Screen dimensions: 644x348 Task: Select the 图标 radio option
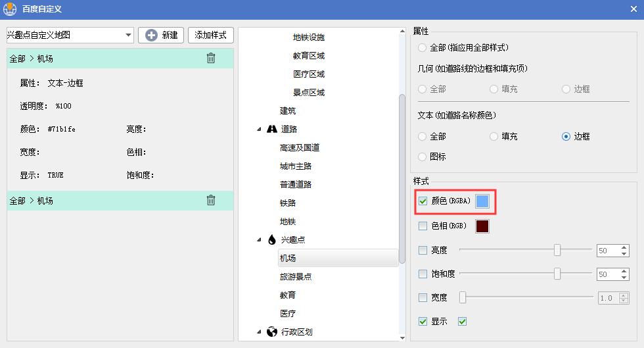point(422,157)
